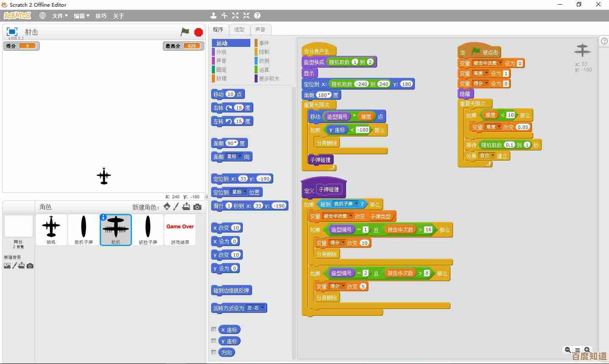The height and width of the screenshot is (364, 609).
Task: Open the 文件 menu
Action: tap(60, 16)
